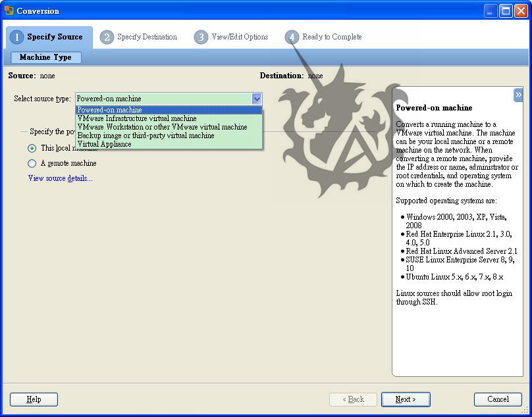Click the window resize grip corner
The image size is (532, 417).
tap(526, 412)
